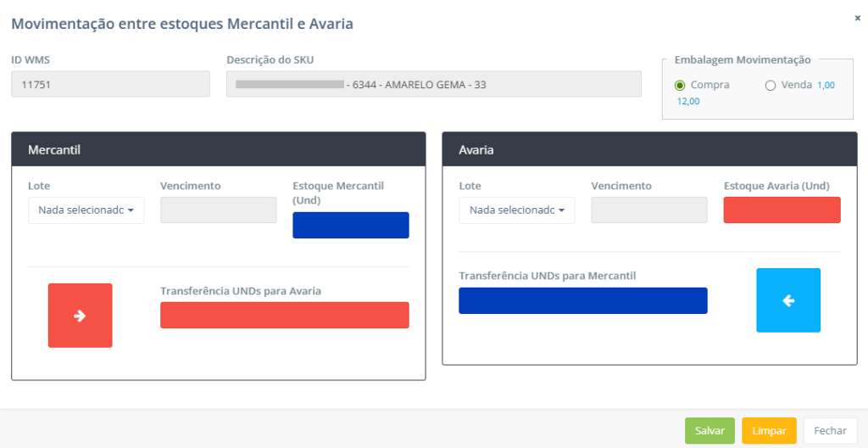
Task: Open the Lote dropdown in Avaria panel
Action: [516, 210]
